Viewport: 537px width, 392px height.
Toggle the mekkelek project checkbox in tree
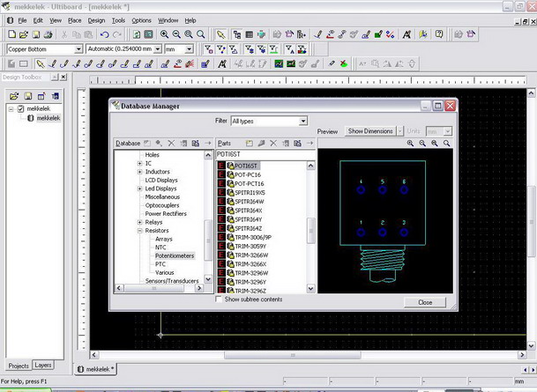(20, 108)
